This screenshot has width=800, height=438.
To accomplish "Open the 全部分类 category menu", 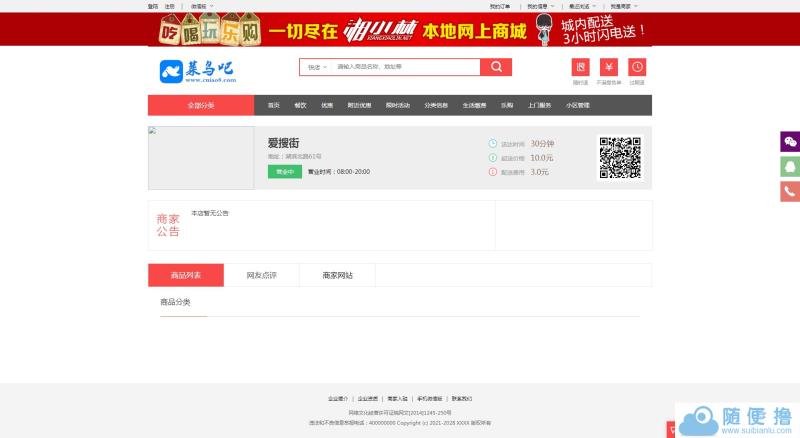I will pos(201,105).
